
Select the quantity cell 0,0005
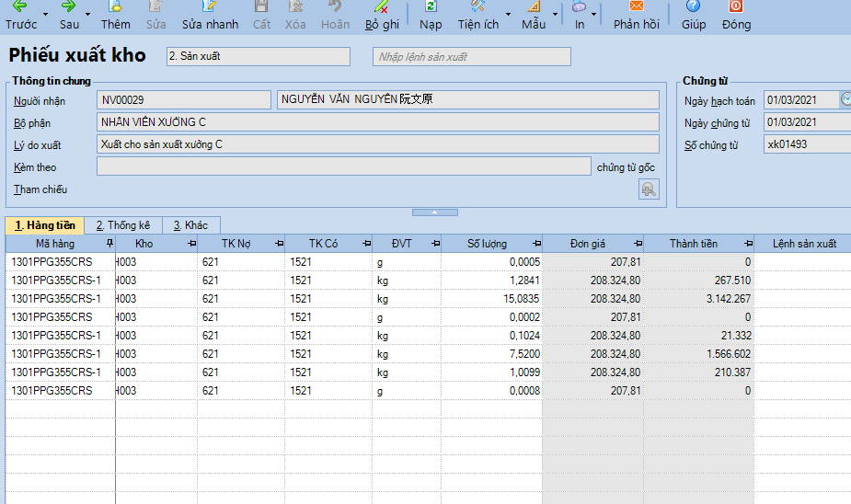point(491,261)
